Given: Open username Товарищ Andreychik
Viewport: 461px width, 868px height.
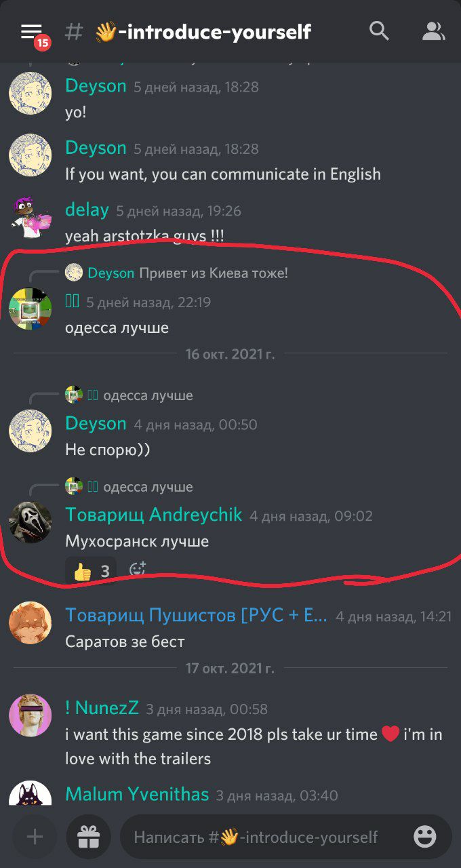Looking at the screenshot, I should coord(153,515).
